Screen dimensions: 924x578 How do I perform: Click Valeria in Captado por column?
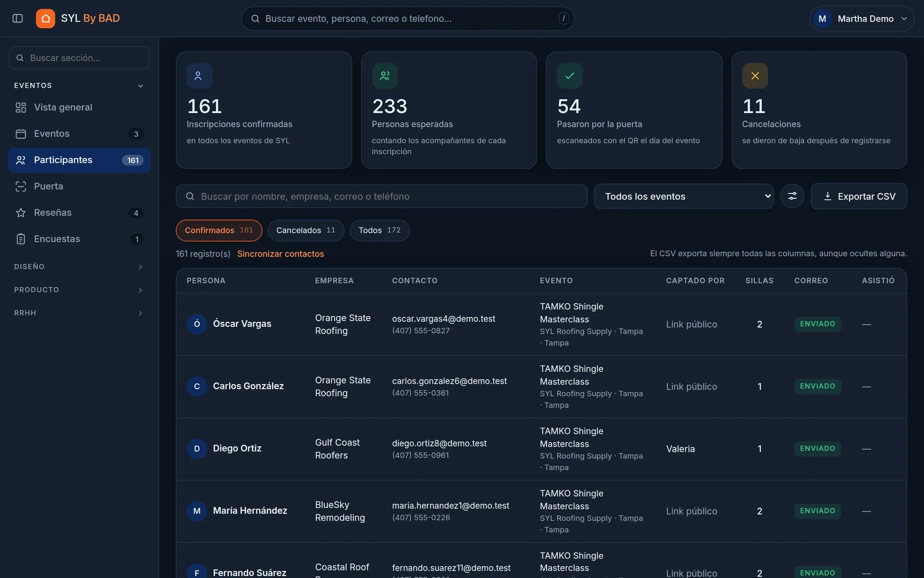[680, 449]
